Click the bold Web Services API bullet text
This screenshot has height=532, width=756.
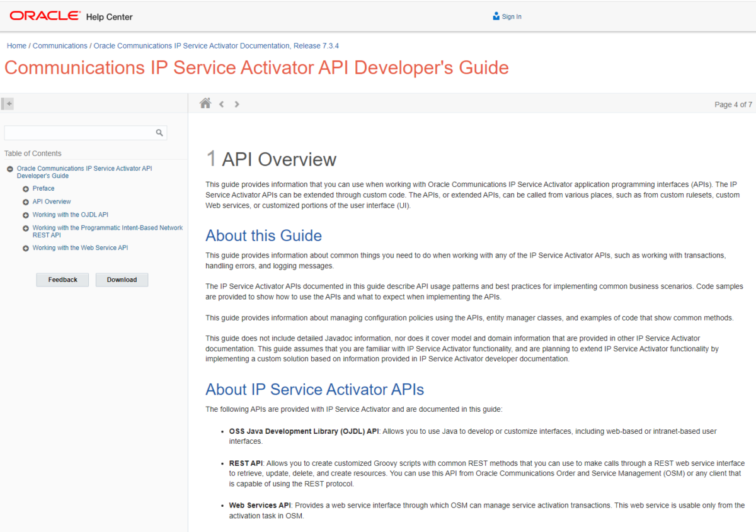pyautogui.click(x=261, y=506)
